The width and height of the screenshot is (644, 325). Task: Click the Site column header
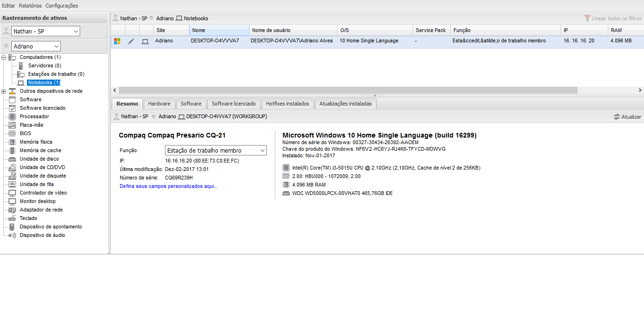172,30
